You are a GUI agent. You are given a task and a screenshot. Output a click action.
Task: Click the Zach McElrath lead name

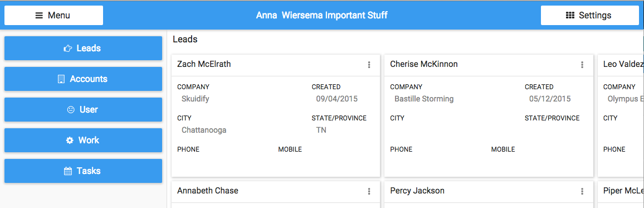(x=204, y=64)
